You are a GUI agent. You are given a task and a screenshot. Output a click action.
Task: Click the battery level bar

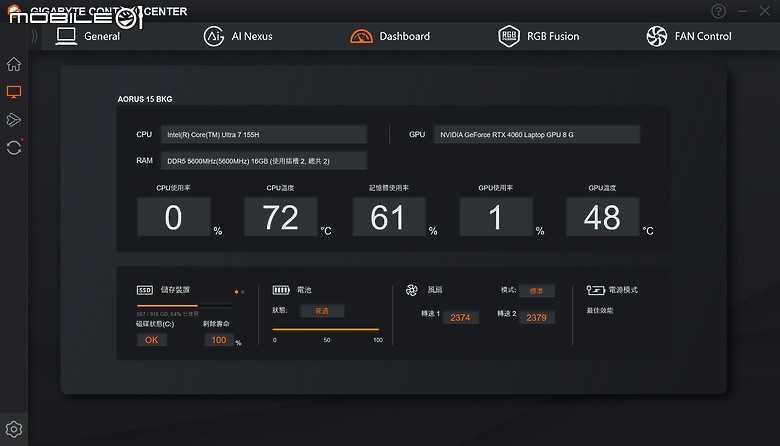pos(326,329)
